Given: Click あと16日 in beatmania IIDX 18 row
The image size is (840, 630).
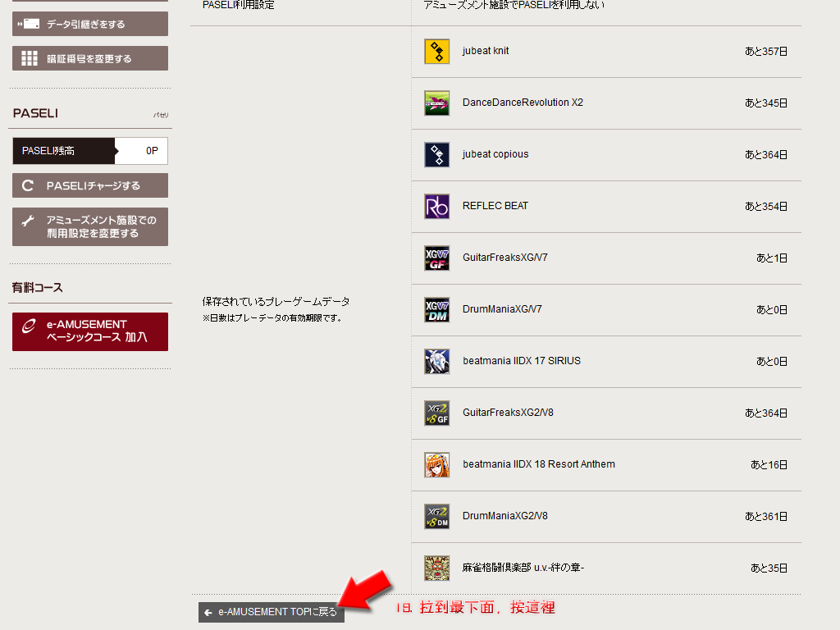Looking at the screenshot, I should (x=769, y=465).
